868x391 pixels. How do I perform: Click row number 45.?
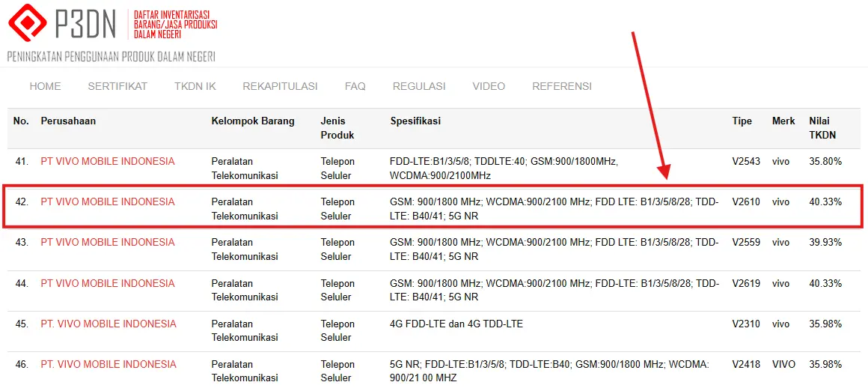point(22,324)
